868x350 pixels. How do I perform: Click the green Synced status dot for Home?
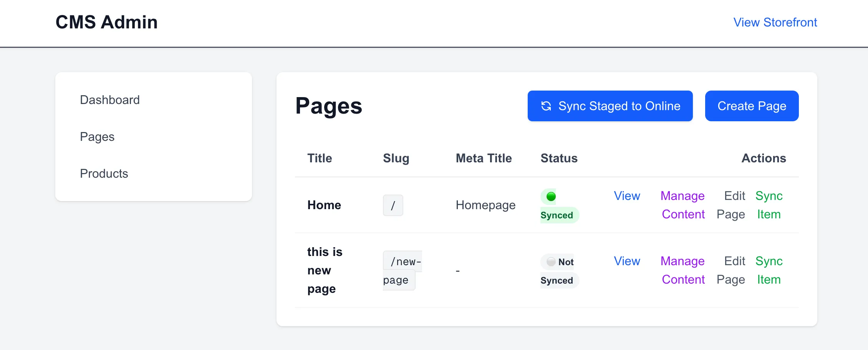[551, 196]
